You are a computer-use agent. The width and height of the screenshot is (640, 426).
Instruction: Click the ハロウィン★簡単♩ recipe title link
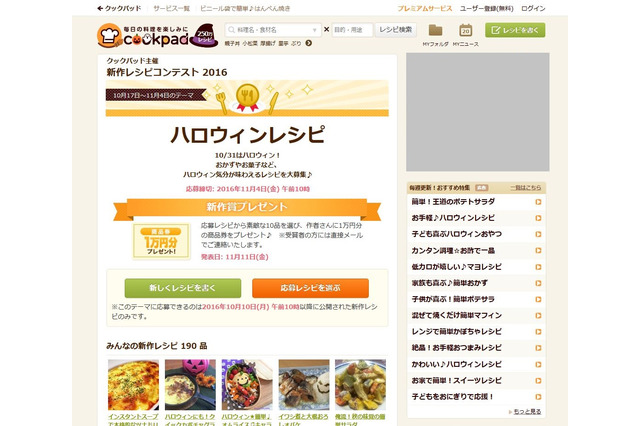click(x=247, y=420)
